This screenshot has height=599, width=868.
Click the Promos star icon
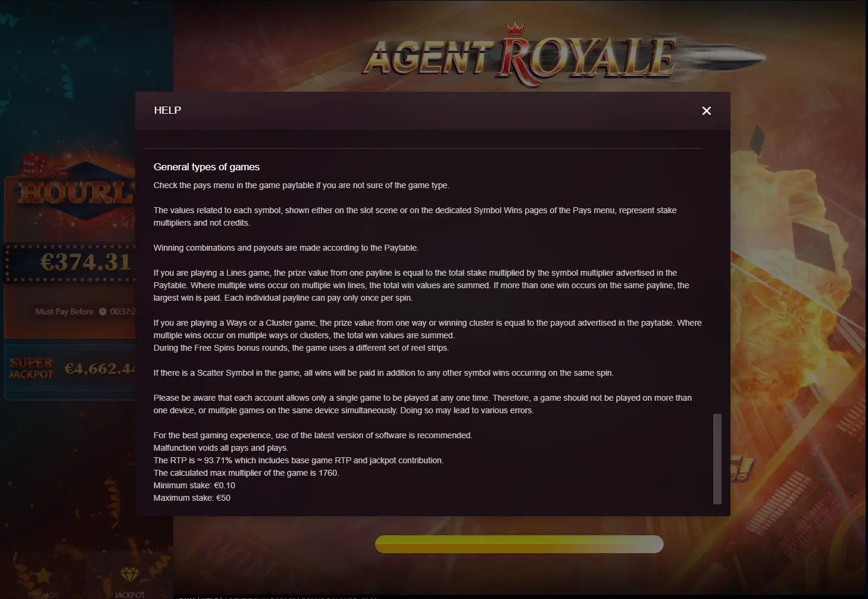click(x=43, y=575)
